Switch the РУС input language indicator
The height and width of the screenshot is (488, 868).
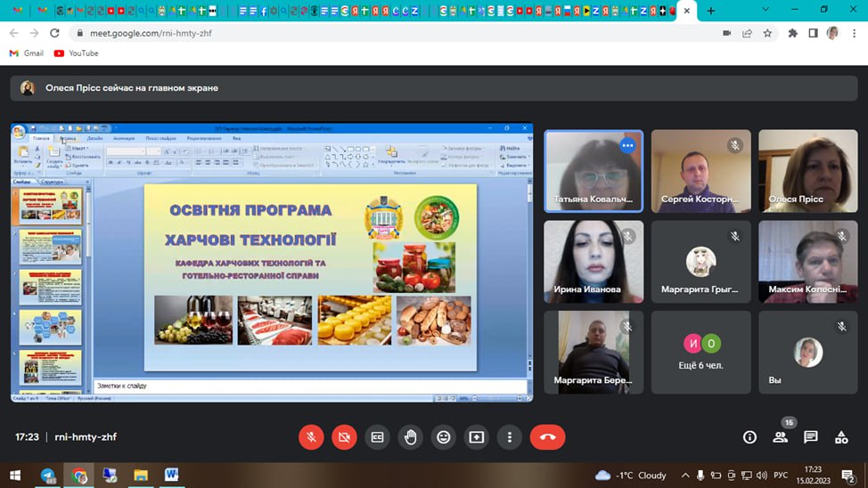pyautogui.click(x=781, y=476)
